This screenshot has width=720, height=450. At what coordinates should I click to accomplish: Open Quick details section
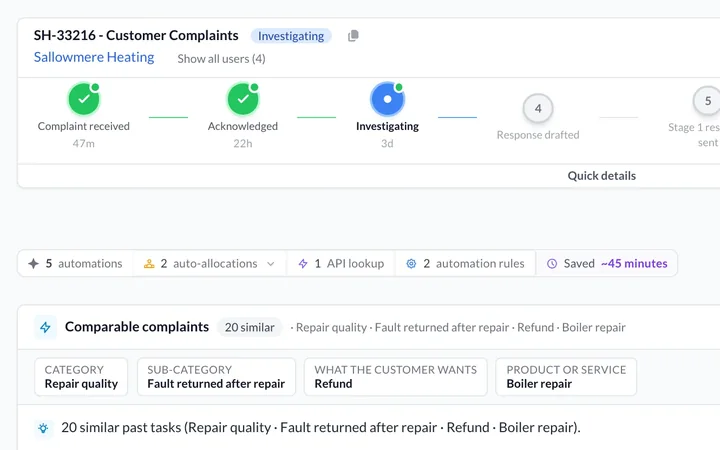(x=602, y=176)
